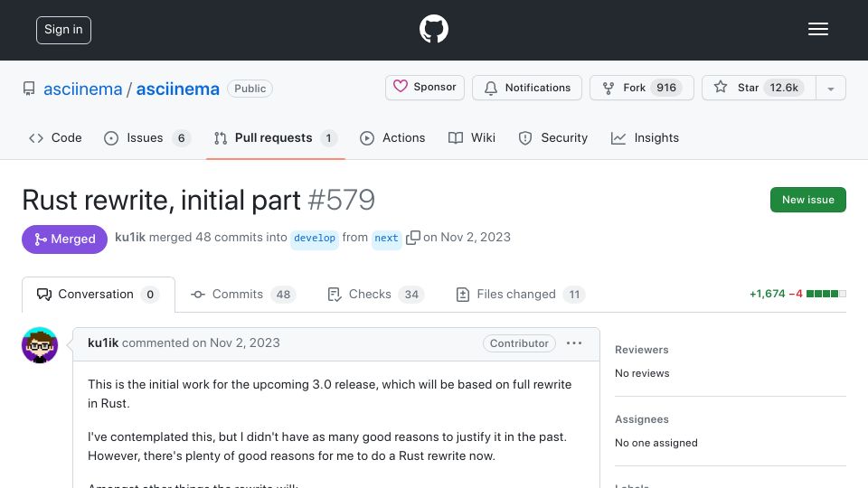This screenshot has width=868, height=488.
Task: Click the Sponsor button
Action: click(x=425, y=88)
